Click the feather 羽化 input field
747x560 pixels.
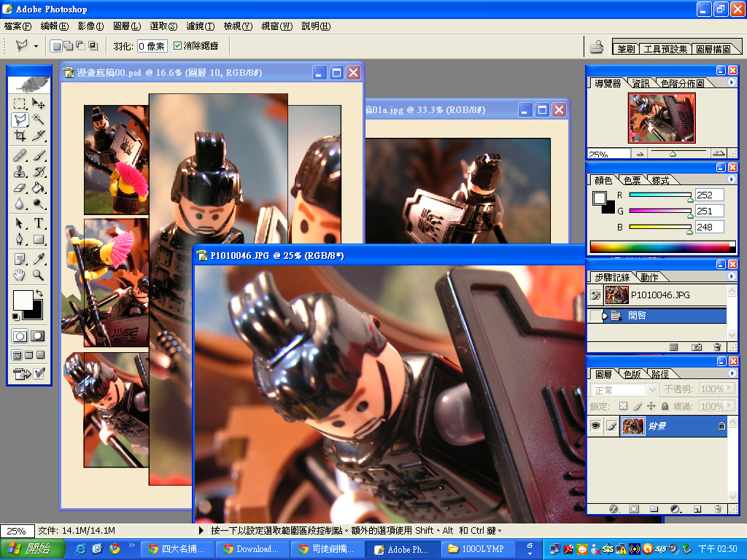(x=152, y=46)
